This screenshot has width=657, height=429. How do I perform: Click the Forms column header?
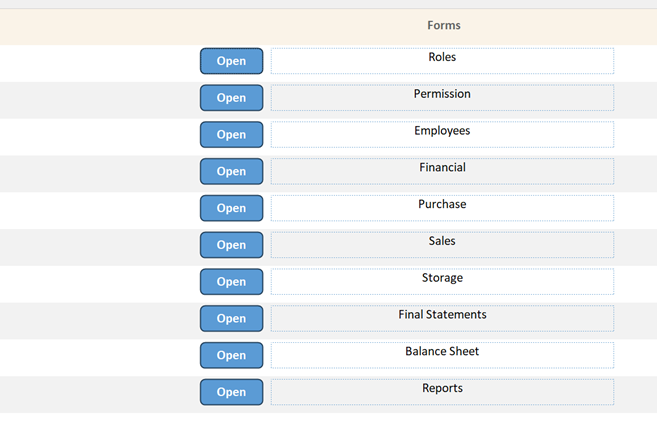coord(443,25)
